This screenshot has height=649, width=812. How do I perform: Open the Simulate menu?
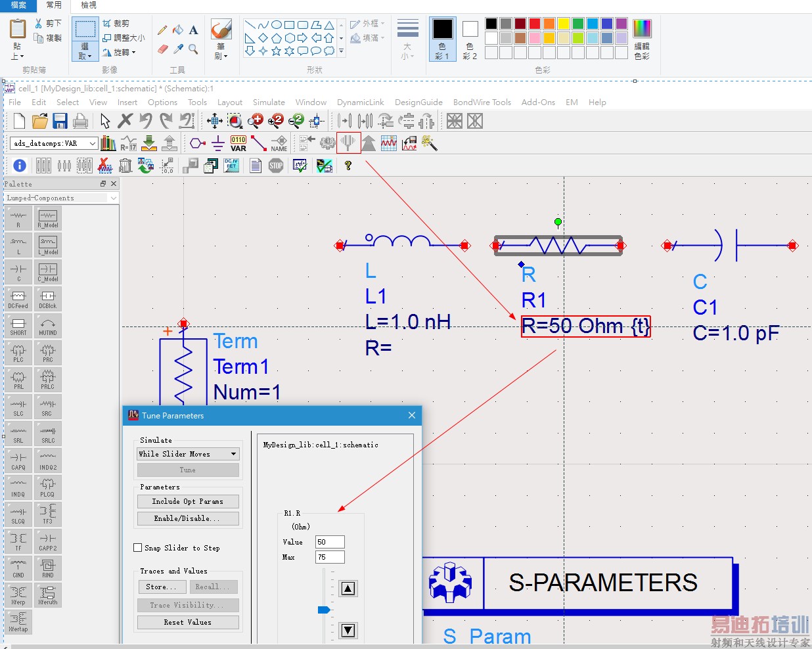(269, 102)
